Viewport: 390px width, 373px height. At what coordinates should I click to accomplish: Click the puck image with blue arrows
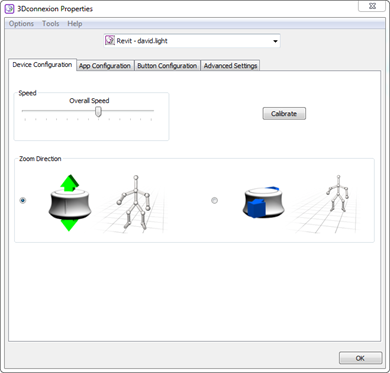[264, 202]
